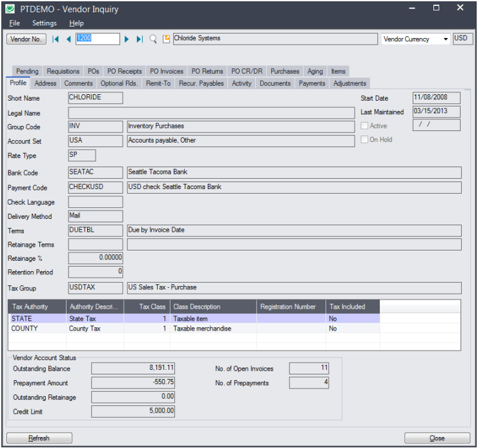Open the Remit-To tab
The image size is (478, 448).
[x=158, y=83]
